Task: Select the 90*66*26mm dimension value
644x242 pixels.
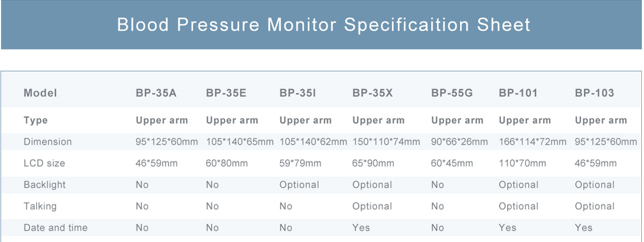Action: [459, 142]
